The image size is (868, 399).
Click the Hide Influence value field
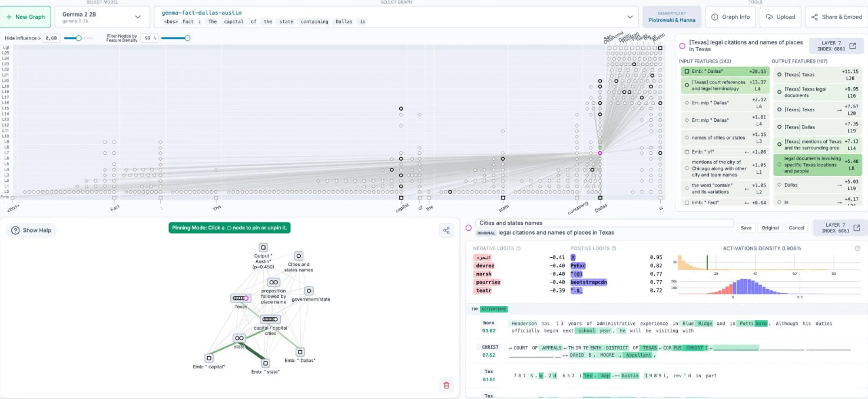point(51,38)
